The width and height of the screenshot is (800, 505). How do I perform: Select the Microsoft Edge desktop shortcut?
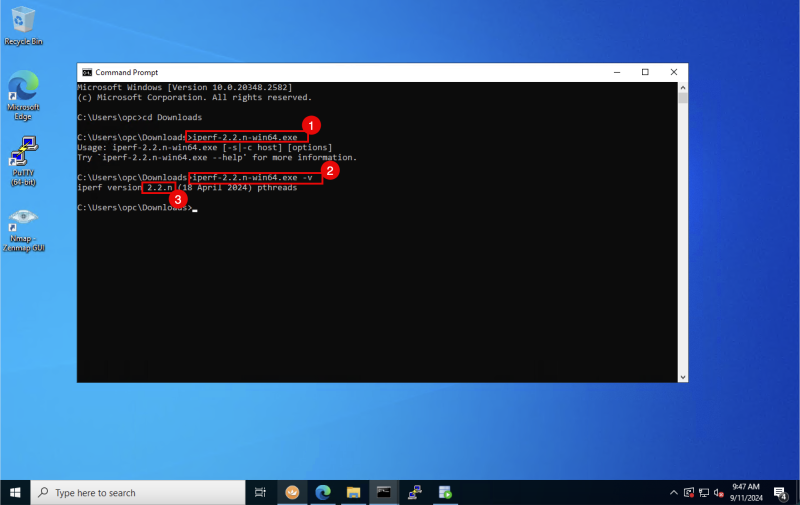click(x=22, y=88)
